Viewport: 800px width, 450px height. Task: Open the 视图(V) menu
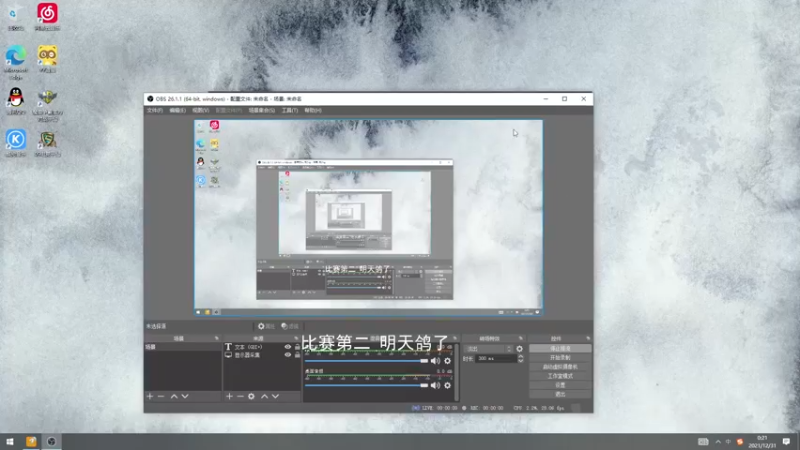(x=201, y=110)
